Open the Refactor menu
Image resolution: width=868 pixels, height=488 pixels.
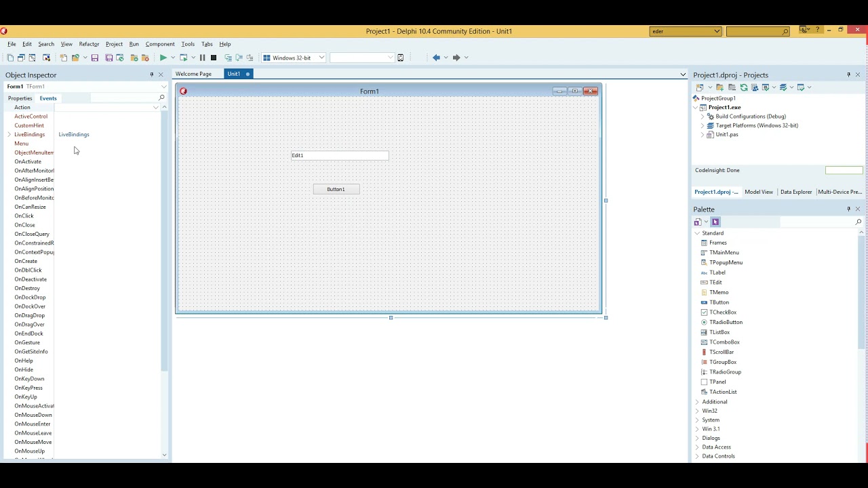89,44
